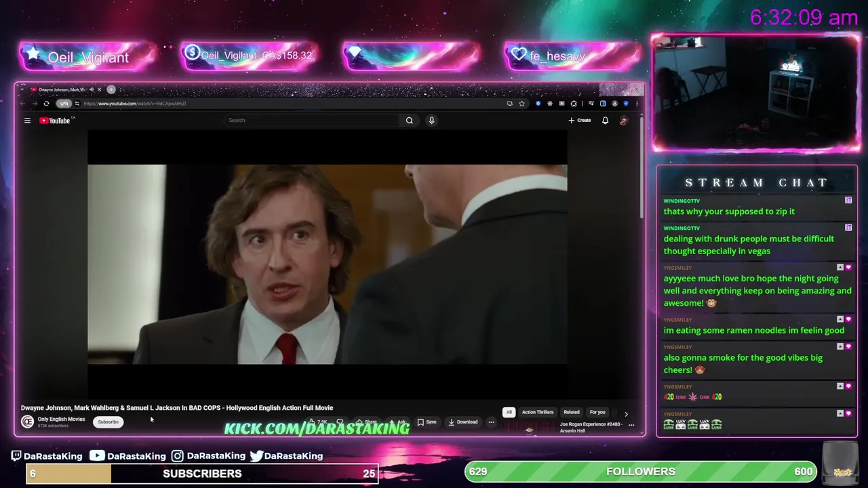Open the browser three-dot menu
The height and width of the screenshot is (488, 868).
[636, 104]
